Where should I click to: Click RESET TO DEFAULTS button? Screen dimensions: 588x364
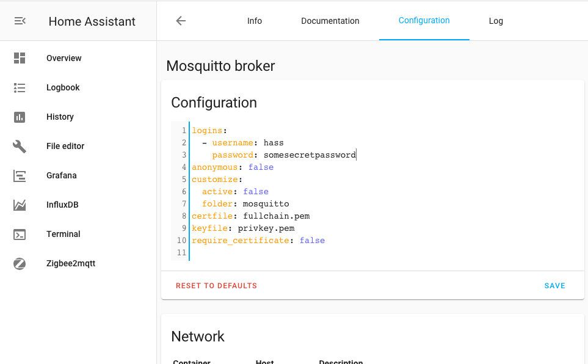(x=216, y=286)
